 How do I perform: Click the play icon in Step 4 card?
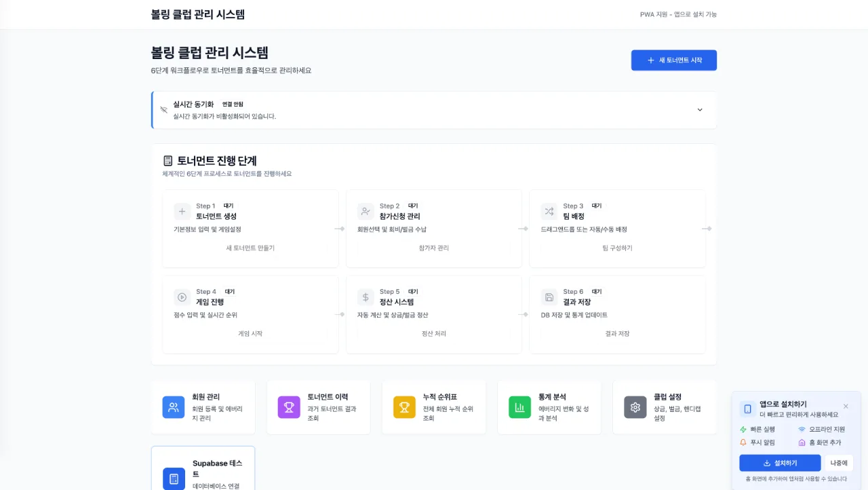[x=182, y=297]
